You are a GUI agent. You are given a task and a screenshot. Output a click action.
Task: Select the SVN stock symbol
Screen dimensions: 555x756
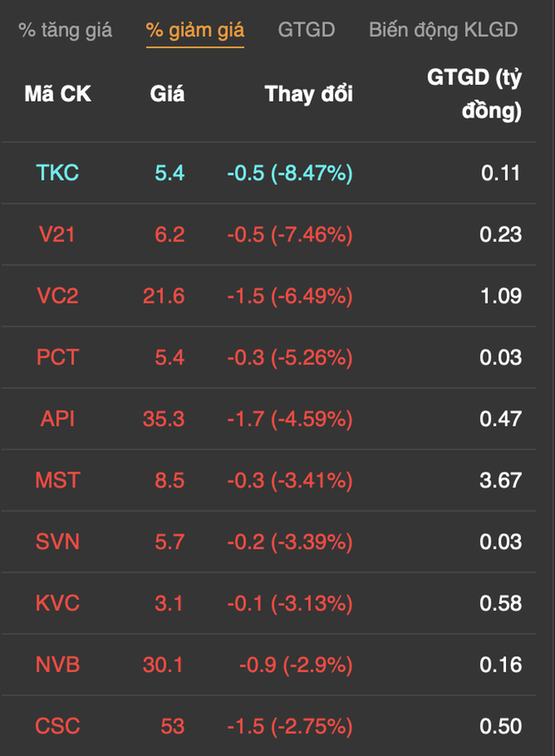coord(58,542)
